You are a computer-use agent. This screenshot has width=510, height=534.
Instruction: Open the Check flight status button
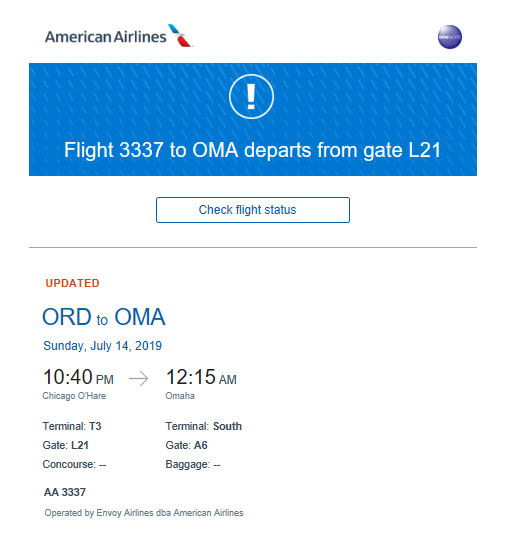(x=253, y=210)
